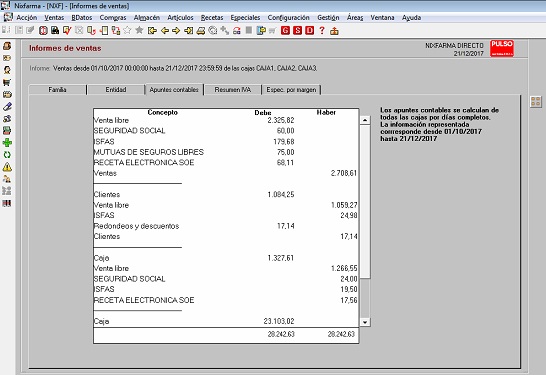Viewport: 546px width, 375px height.
Task: Click the scroll down arrow of the accounting list
Action: 365,322
